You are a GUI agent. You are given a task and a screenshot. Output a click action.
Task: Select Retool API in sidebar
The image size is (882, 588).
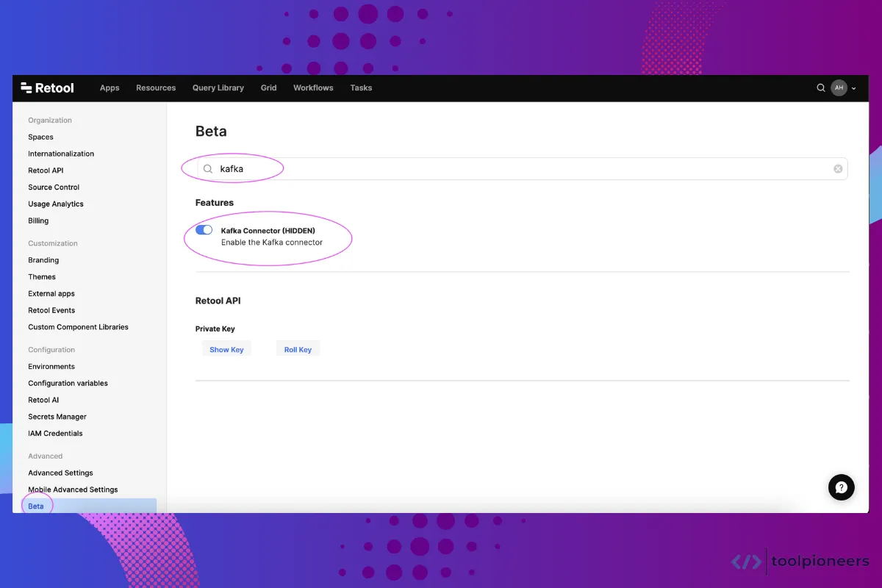(46, 171)
